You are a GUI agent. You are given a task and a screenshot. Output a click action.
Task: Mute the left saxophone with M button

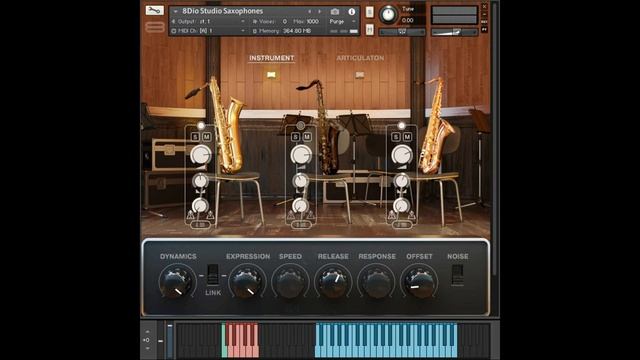(207, 137)
